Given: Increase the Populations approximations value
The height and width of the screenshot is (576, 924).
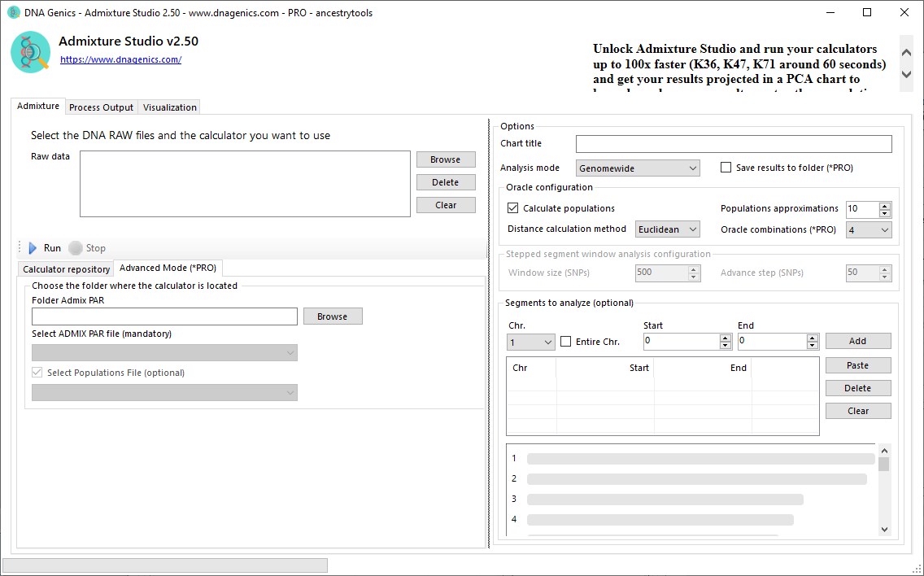Looking at the screenshot, I should click(885, 205).
